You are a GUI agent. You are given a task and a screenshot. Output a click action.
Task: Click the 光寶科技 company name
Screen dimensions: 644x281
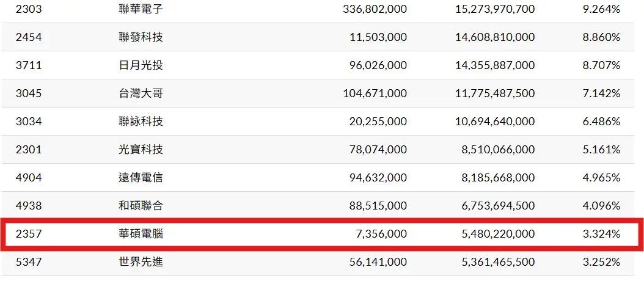pos(141,150)
